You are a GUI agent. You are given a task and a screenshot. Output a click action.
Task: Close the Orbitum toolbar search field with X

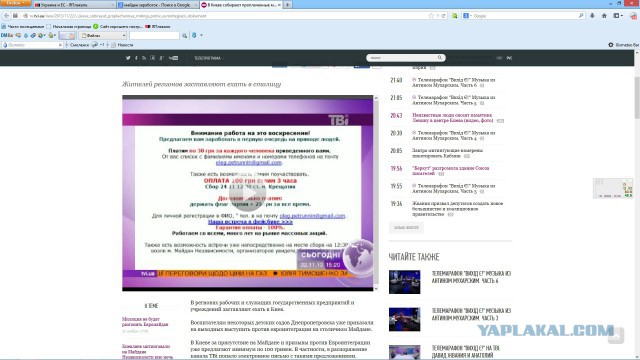[x=60, y=45]
